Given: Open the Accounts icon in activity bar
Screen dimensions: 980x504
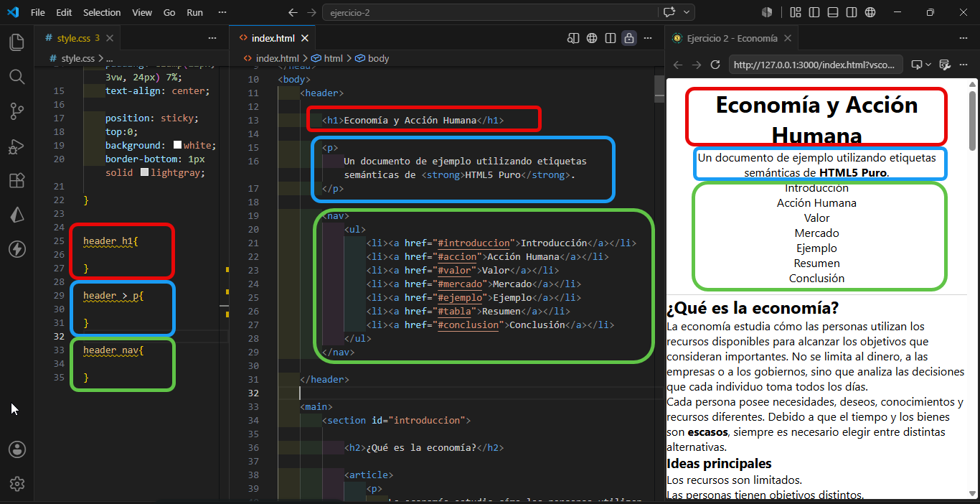Looking at the screenshot, I should point(17,449).
